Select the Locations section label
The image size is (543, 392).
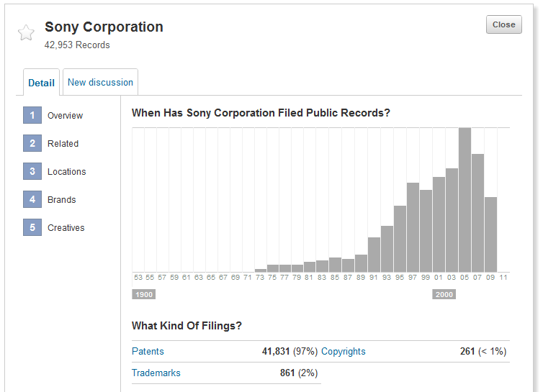(x=66, y=172)
